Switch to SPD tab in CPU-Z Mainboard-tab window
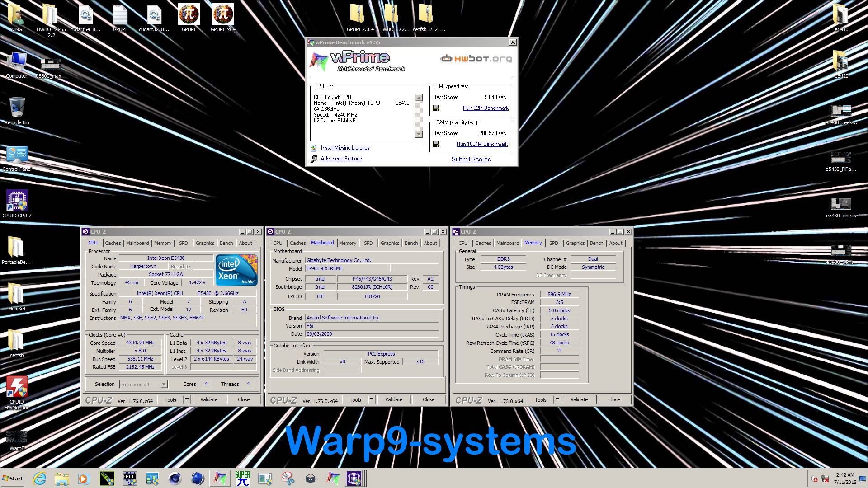This screenshot has height=488, width=868. [x=368, y=243]
